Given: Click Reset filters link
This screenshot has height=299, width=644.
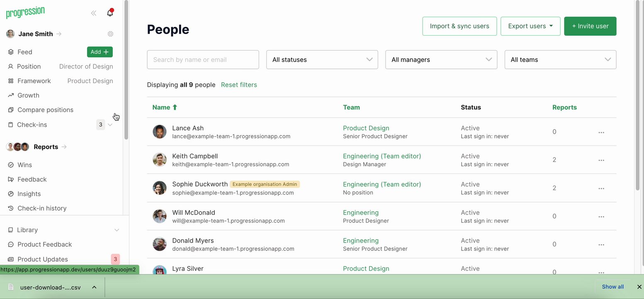Looking at the screenshot, I should pos(239,85).
